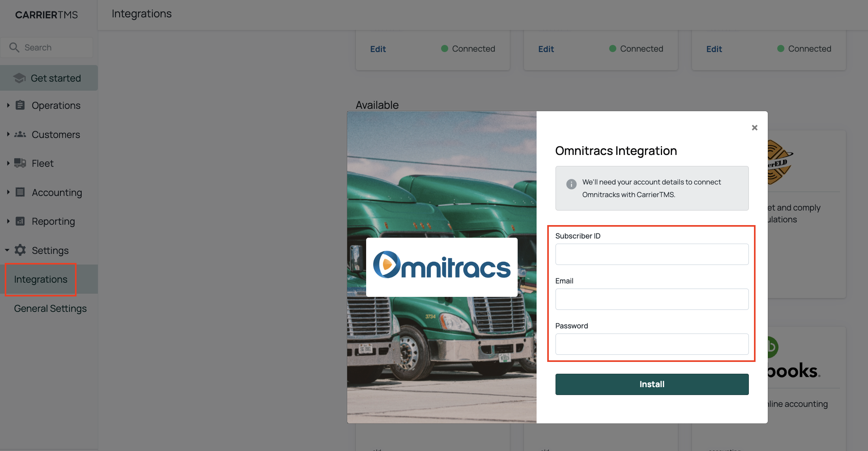Open the Get started page
868x451 pixels.
pos(49,78)
